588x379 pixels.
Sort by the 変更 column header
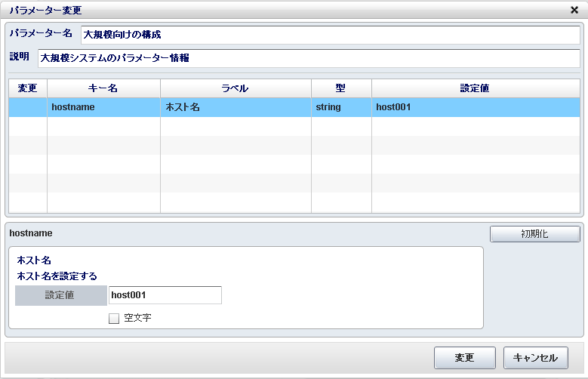point(28,88)
